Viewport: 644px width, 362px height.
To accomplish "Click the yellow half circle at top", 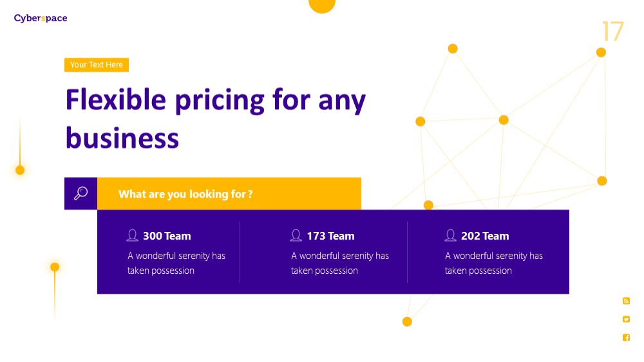I will click(x=322, y=6).
